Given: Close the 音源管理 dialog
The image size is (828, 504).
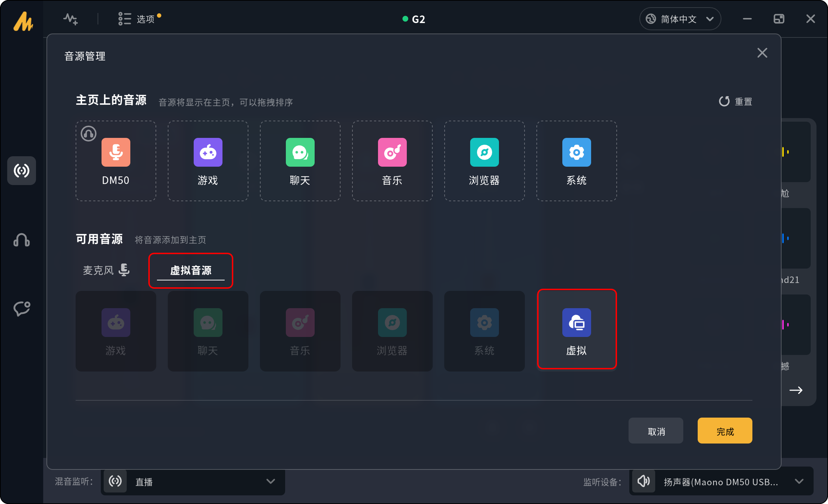Looking at the screenshot, I should click(762, 53).
